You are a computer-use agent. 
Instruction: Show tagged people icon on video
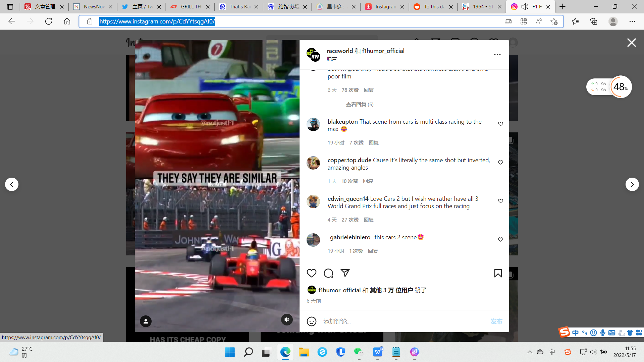[146, 321]
